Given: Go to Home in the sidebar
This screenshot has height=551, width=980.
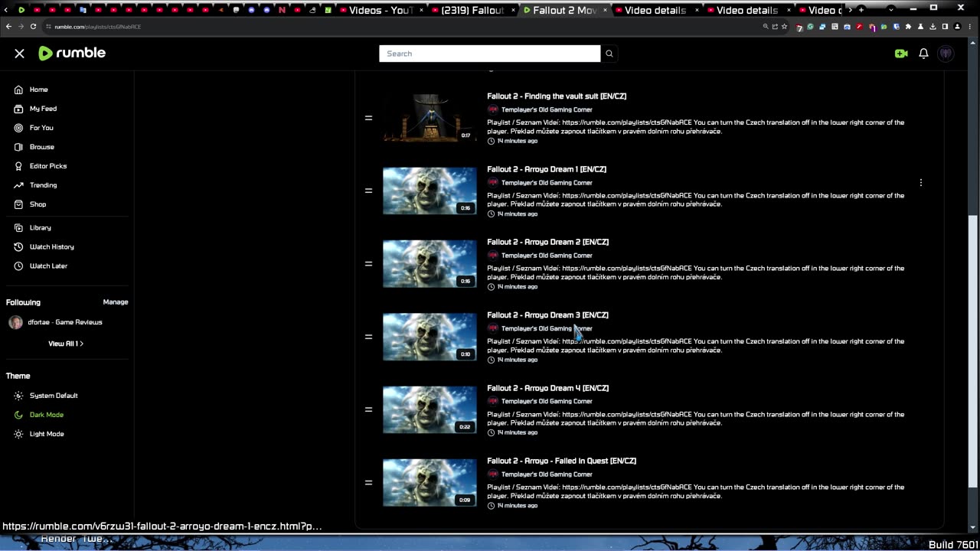Looking at the screenshot, I should click(x=31, y=90).
